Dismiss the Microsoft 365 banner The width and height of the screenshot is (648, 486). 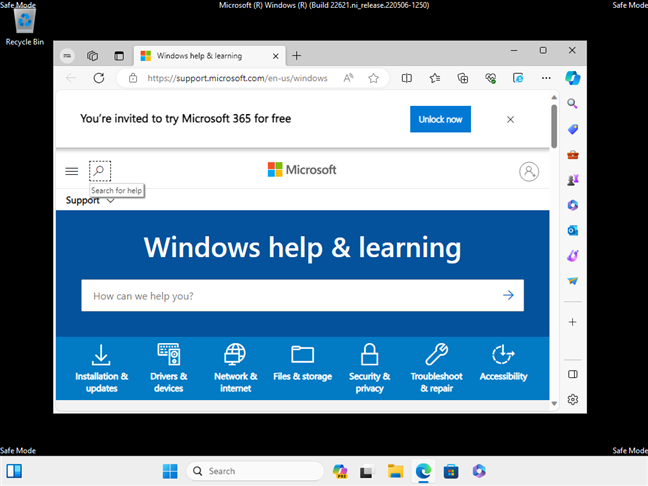click(510, 119)
